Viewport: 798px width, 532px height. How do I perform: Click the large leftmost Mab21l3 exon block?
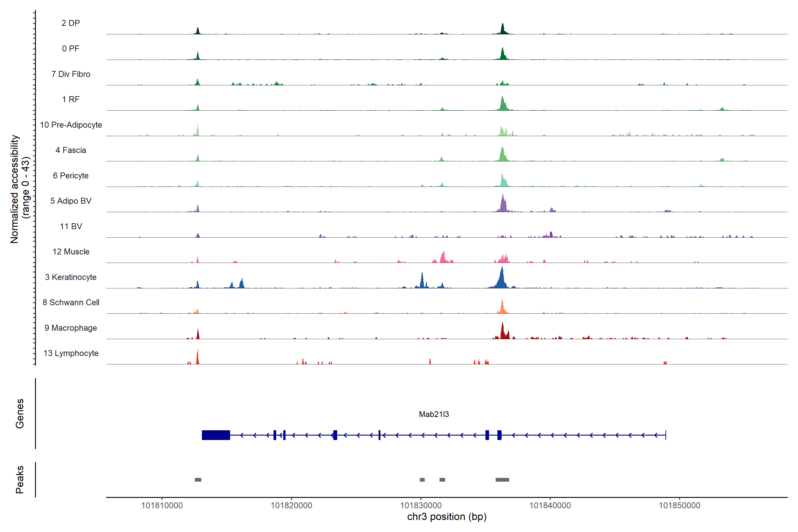tap(216, 435)
